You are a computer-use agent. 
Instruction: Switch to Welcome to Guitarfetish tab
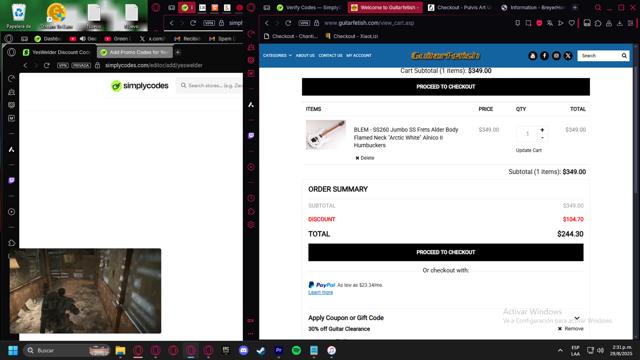pyautogui.click(x=385, y=7)
